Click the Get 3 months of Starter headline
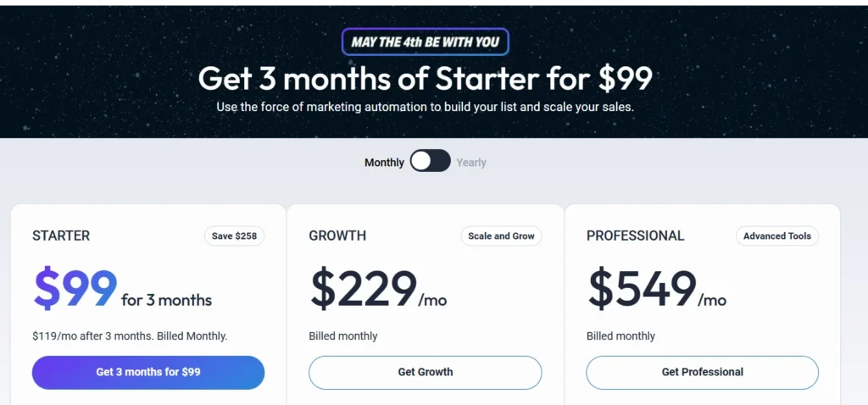The width and height of the screenshot is (868, 405). coord(426,78)
